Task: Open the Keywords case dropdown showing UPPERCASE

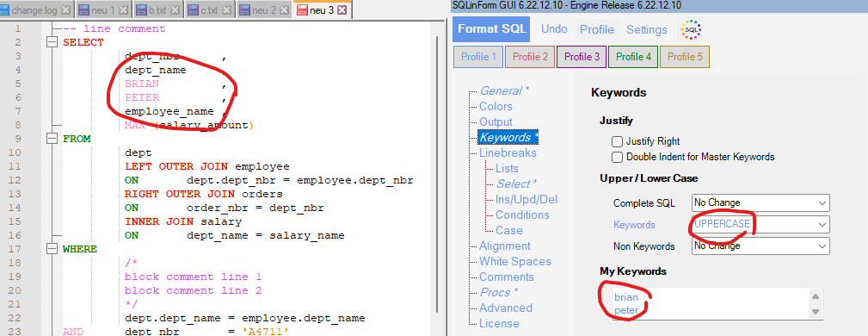Action: (760, 225)
